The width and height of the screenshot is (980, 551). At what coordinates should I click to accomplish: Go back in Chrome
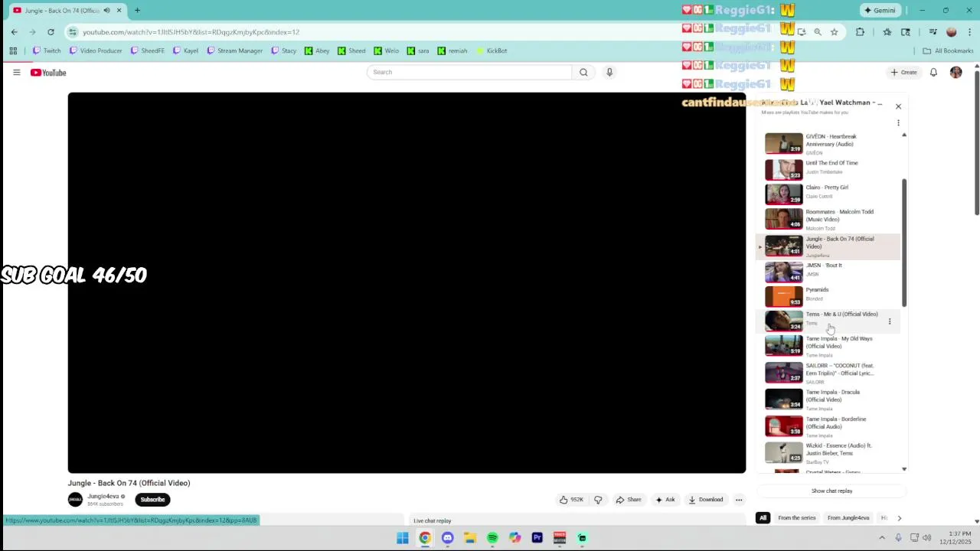coord(14,32)
